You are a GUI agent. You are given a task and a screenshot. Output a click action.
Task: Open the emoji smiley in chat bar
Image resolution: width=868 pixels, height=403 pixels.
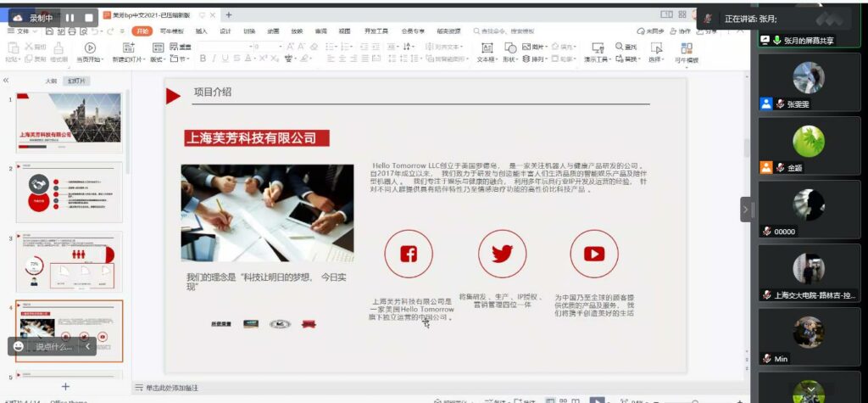point(19,346)
